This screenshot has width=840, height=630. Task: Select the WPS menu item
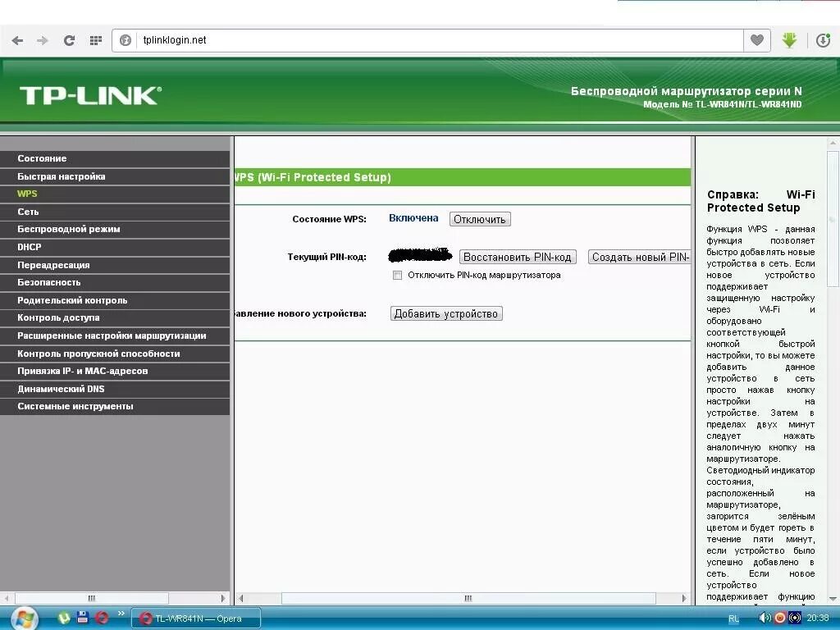(x=115, y=194)
